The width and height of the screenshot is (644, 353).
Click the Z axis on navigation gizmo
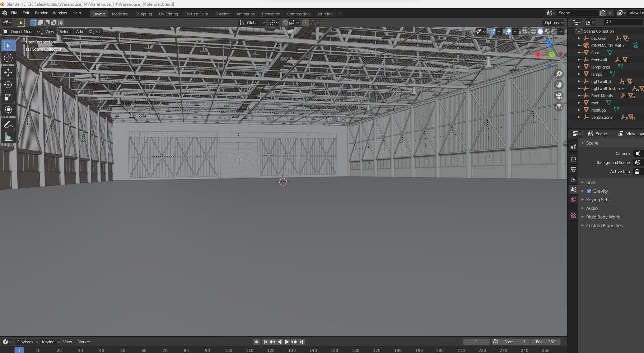[x=549, y=43]
